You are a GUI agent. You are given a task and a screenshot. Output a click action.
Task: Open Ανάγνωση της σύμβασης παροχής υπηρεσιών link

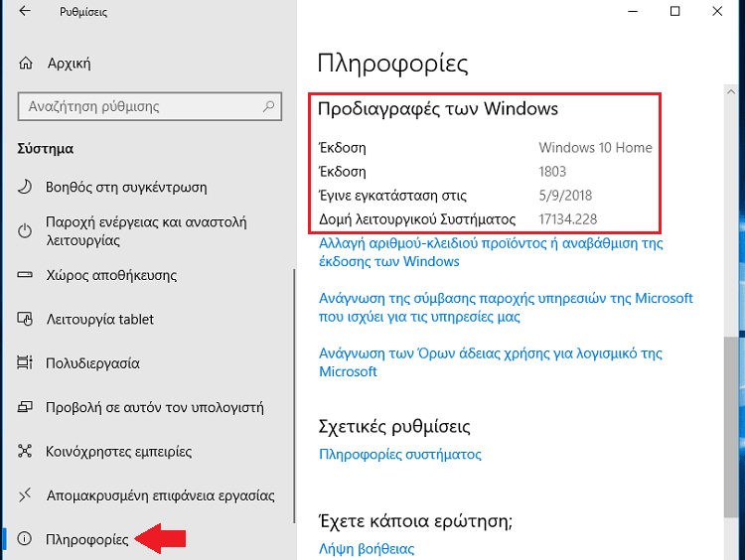click(506, 308)
